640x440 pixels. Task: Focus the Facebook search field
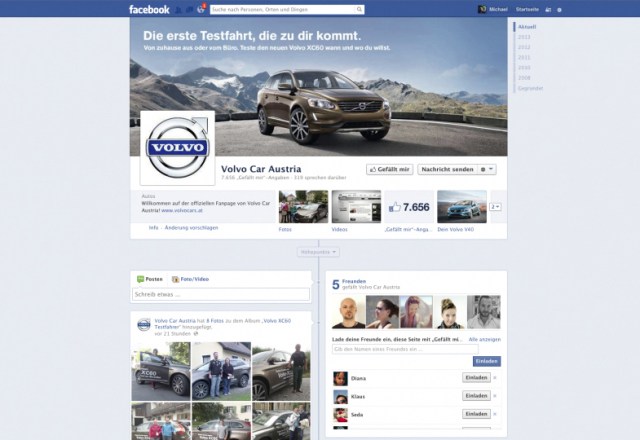pyautogui.click(x=282, y=9)
